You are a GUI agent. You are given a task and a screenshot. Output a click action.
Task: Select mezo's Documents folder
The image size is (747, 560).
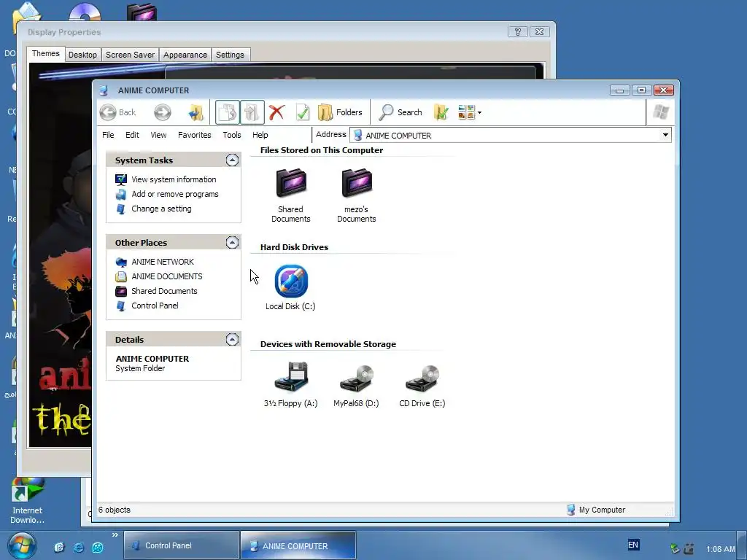click(356, 195)
